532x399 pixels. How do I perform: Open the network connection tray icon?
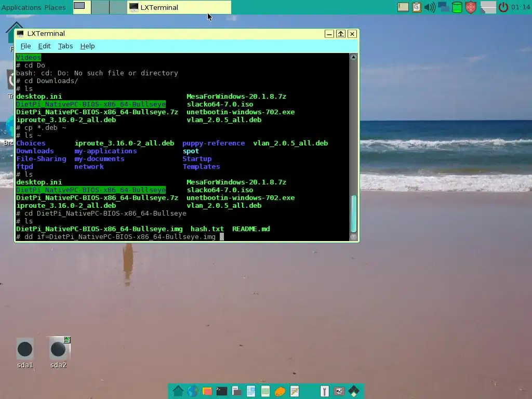pyautogui.click(x=443, y=7)
